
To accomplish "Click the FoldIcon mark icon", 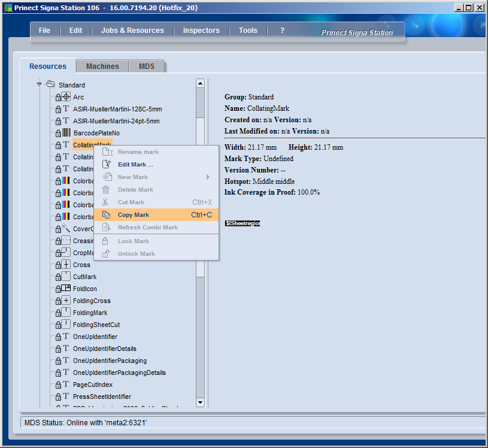I will pyautogui.click(x=66, y=288).
